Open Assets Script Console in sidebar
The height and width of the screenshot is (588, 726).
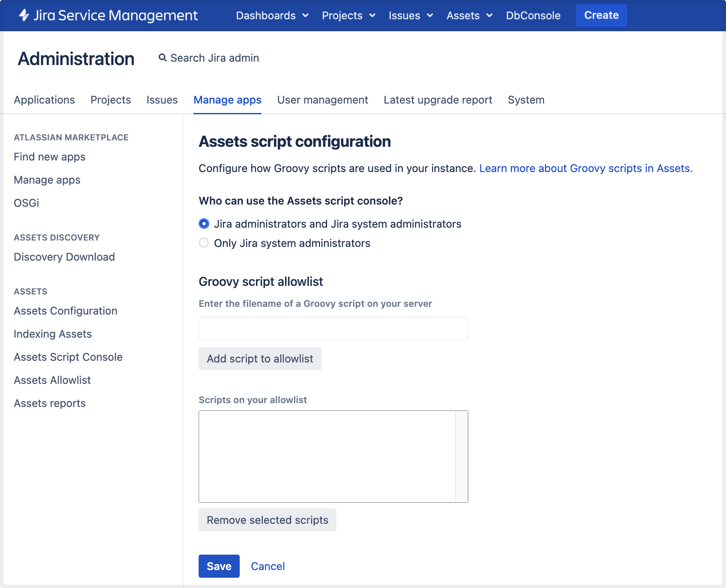click(68, 357)
